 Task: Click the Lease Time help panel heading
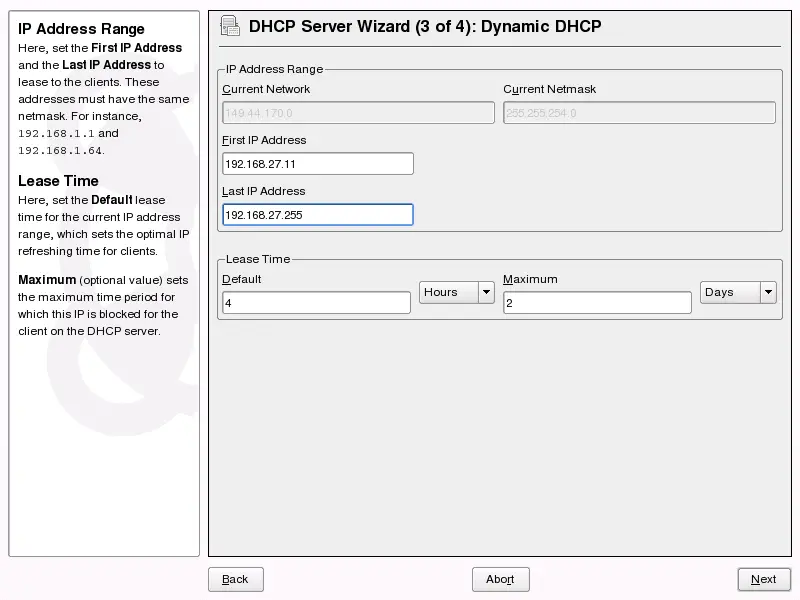[x=58, y=181]
